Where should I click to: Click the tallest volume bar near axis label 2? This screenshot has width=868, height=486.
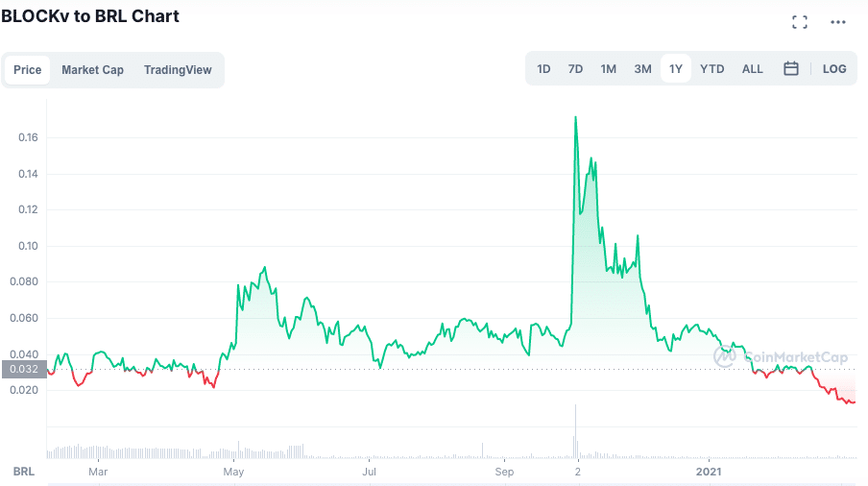576,431
